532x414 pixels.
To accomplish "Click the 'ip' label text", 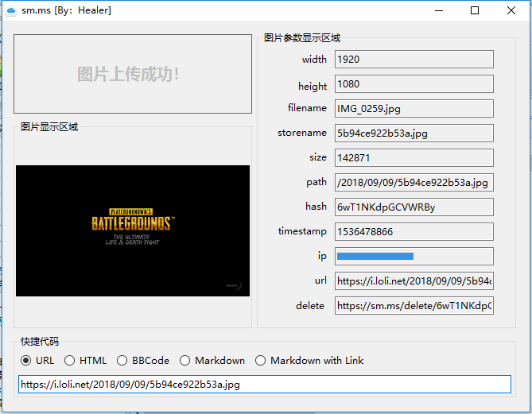I will (322, 256).
